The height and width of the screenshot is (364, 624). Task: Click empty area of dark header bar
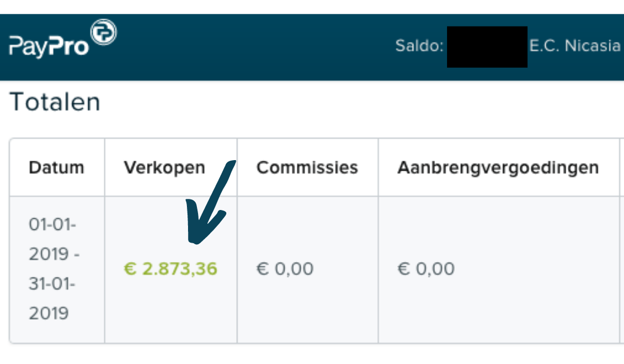(x=255, y=47)
